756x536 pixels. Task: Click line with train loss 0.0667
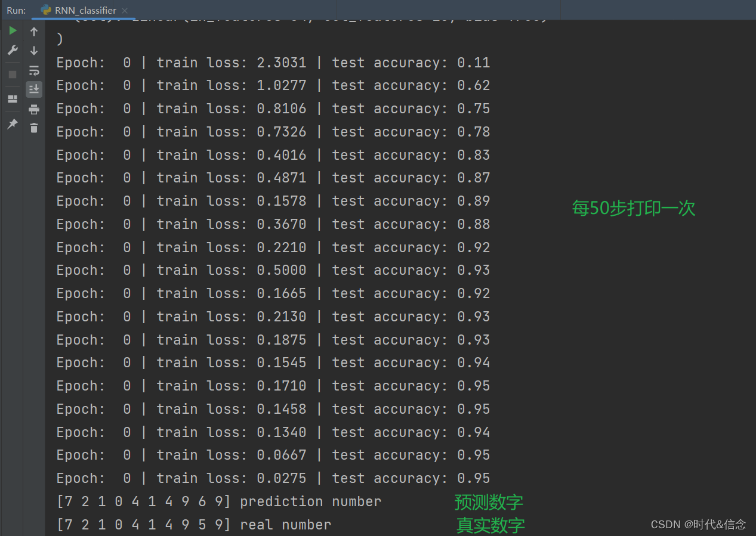click(273, 456)
